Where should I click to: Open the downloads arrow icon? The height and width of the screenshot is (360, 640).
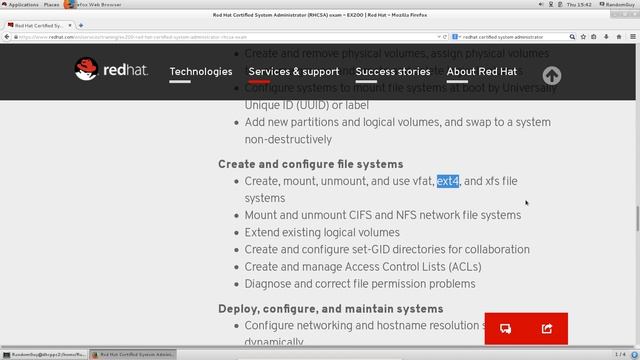pyautogui.click(x=606, y=37)
